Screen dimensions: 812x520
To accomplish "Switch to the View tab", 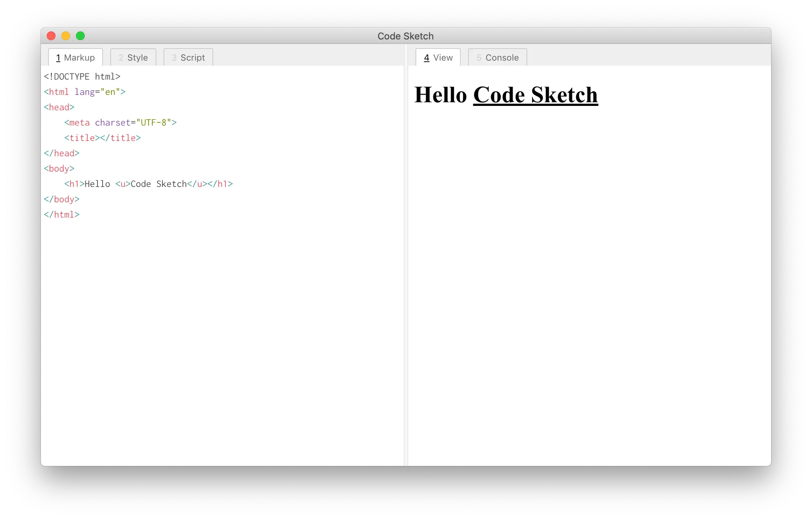I will [437, 57].
